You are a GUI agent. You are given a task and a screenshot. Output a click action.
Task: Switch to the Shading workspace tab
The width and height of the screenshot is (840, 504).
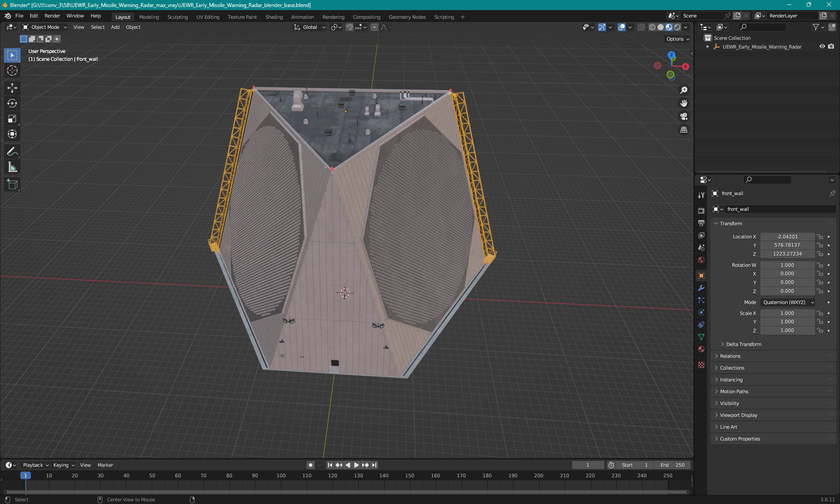[274, 17]
